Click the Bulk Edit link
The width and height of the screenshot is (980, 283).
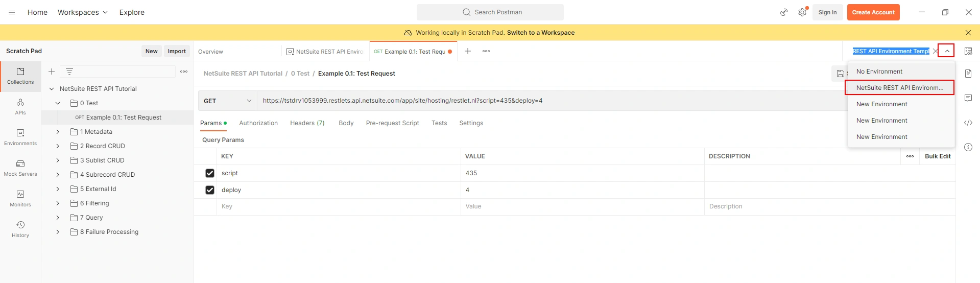coord(938,156)
